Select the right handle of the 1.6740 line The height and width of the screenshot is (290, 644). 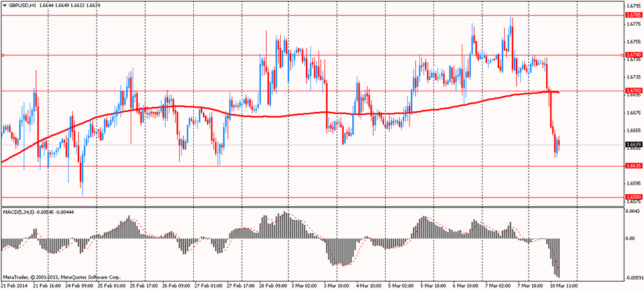622,55
